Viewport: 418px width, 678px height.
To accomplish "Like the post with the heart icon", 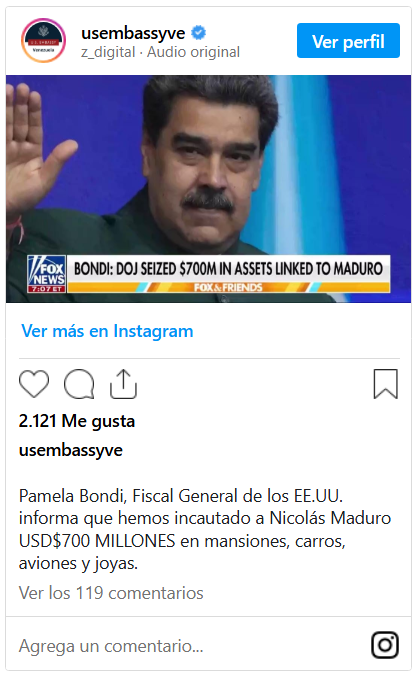I will coord(34,384).
